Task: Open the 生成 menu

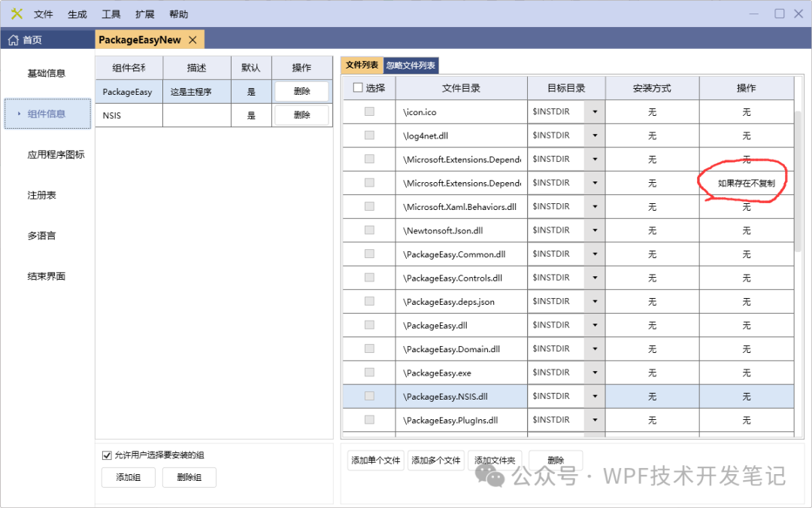Action: click(77, 14)
